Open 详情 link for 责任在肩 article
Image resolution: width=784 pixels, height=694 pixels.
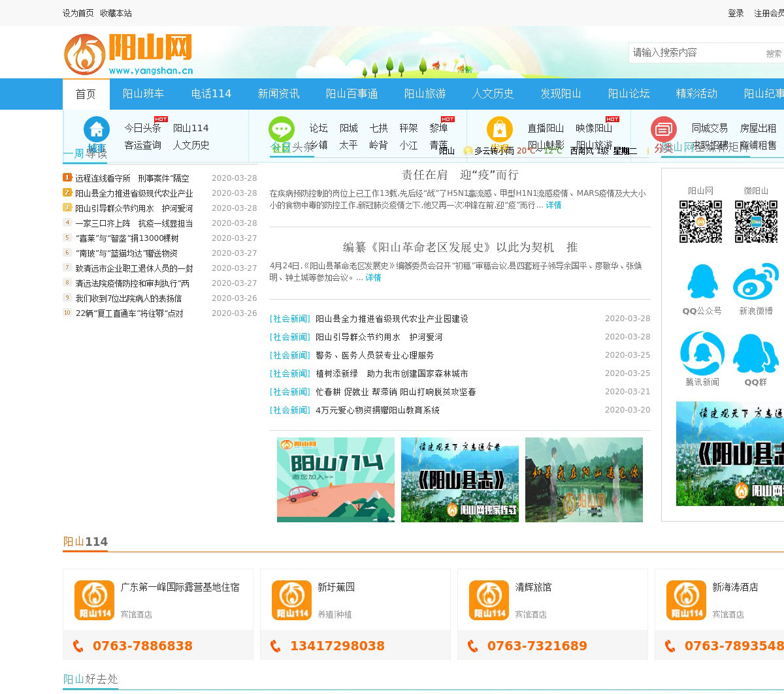click(553, 205)
